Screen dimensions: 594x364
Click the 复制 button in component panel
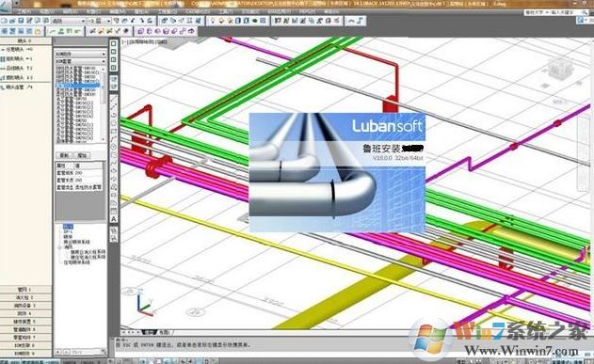64,155
